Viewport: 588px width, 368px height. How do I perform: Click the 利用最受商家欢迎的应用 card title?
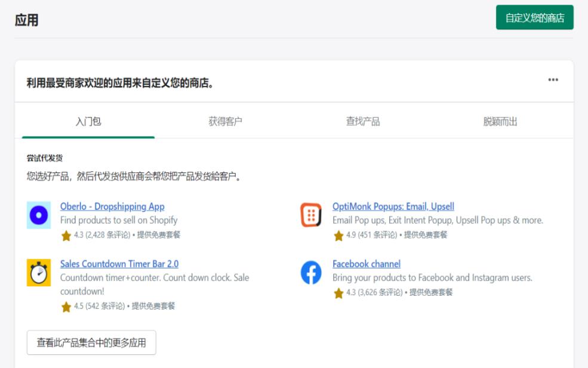coord(120,83)
